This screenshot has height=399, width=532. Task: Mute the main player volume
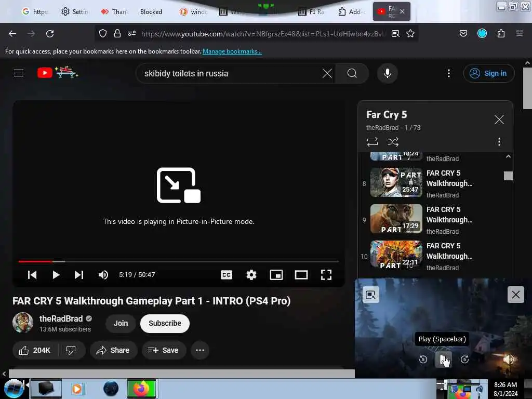(x=103, y=274)
